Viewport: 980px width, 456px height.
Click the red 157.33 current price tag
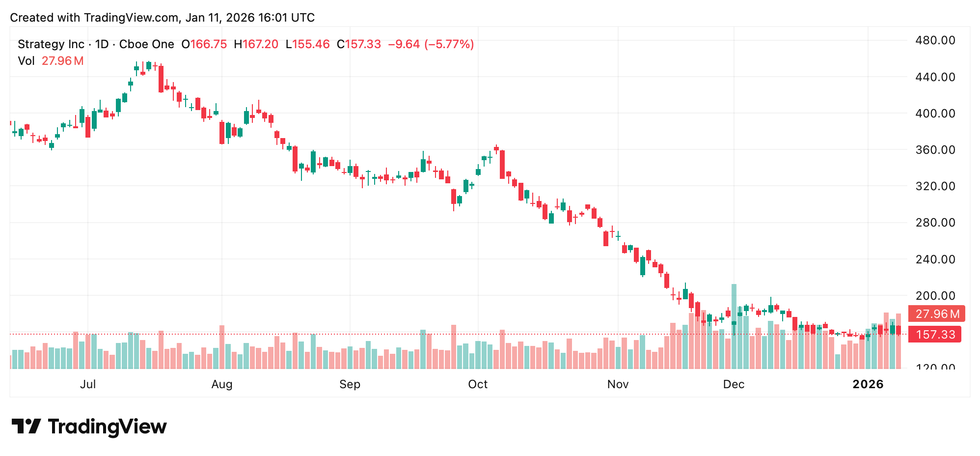(x=935, y=335)
